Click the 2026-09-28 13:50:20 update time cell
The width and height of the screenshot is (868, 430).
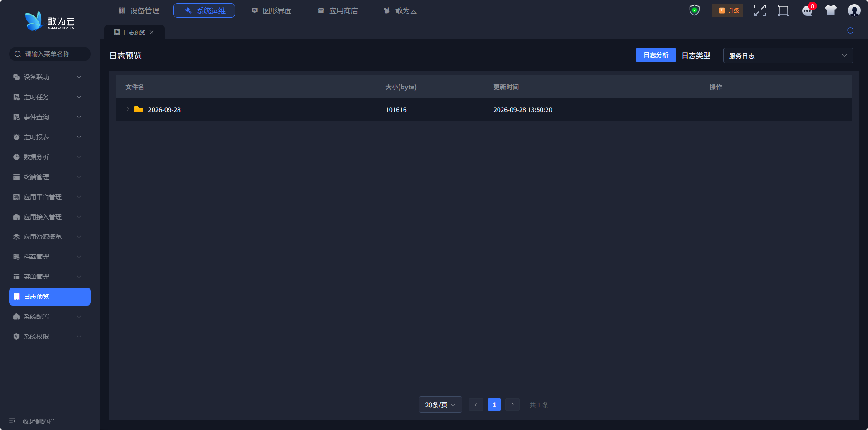pos(523,110)
